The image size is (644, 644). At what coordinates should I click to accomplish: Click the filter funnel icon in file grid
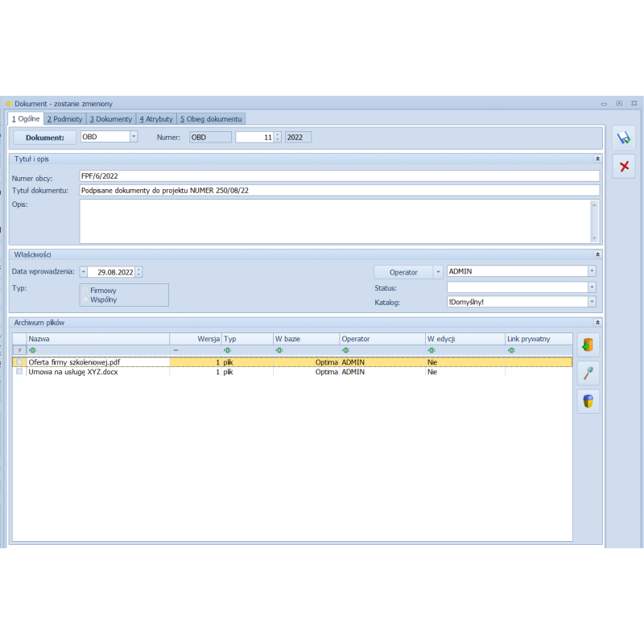point(19,350)
